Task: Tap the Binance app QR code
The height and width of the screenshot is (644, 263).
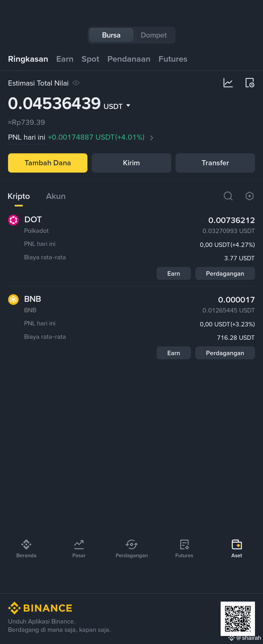Action: [238, 618]
